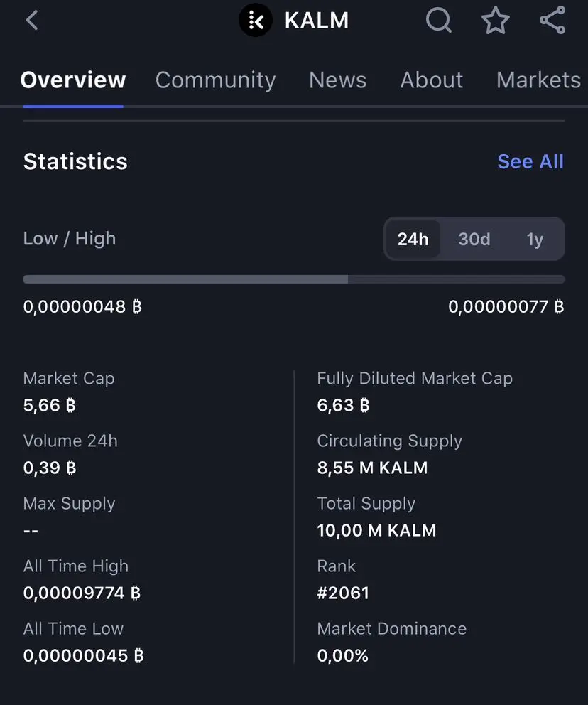Open search with magnifier icon
Image resolution: width=588 pixels, height=705 pixels.
pos(438,21)
